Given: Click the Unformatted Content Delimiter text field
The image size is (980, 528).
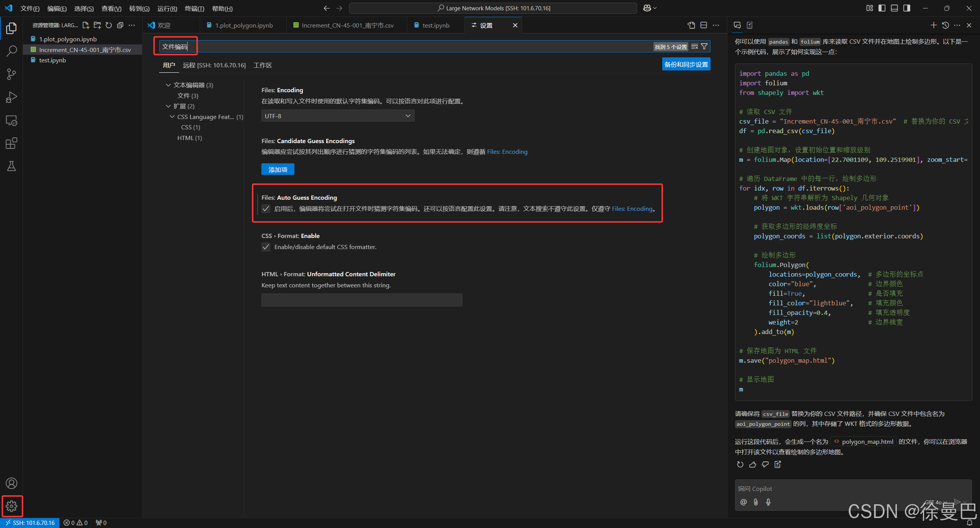Looking at the screenshot, I should [361, 300].
